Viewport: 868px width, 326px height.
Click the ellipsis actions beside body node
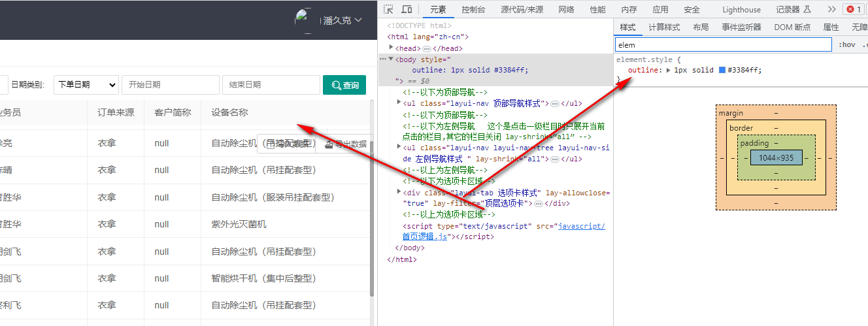pos(383,59)
